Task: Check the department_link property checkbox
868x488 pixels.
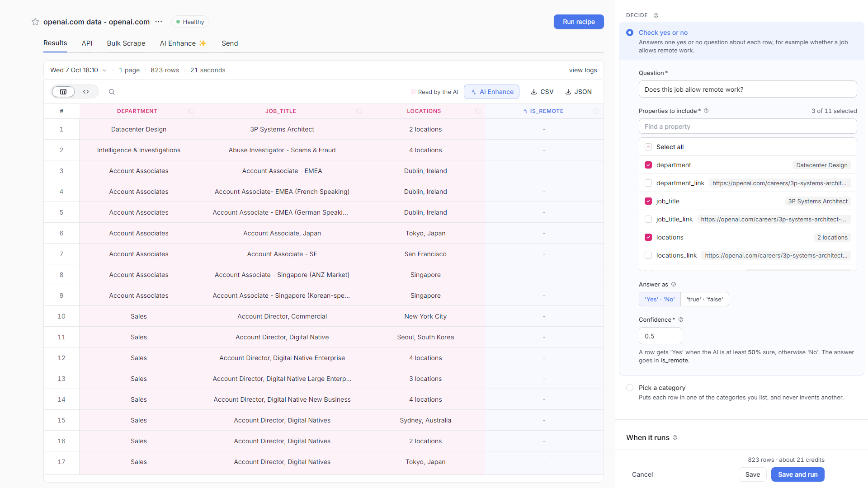Action: tap(648, 183)
